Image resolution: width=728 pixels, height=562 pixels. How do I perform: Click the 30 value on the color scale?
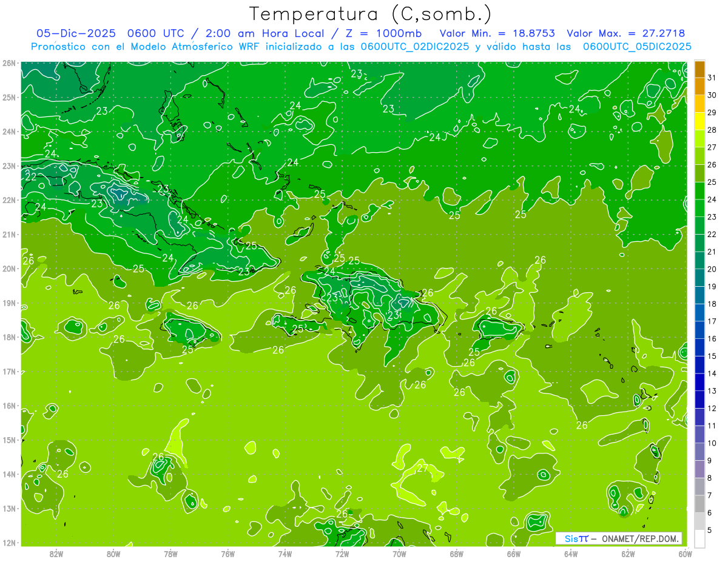(712, 95)
